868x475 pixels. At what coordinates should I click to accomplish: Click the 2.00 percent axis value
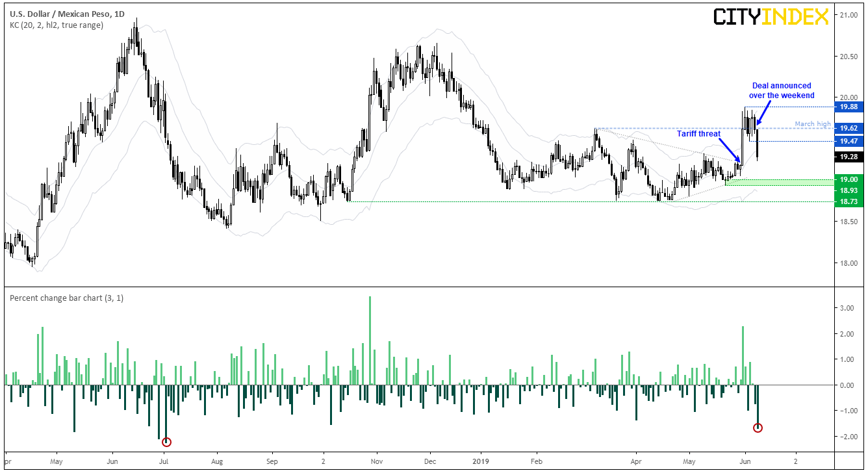coord(849,334)
